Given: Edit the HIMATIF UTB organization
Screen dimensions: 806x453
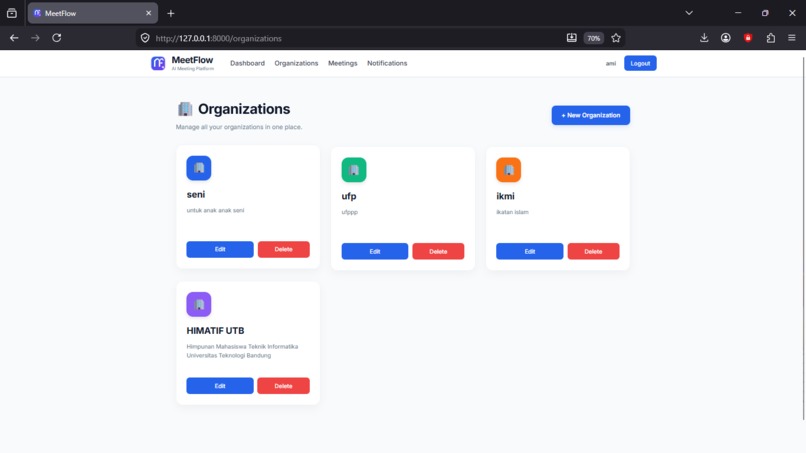Looking at the screenshot, I should 220,386.
